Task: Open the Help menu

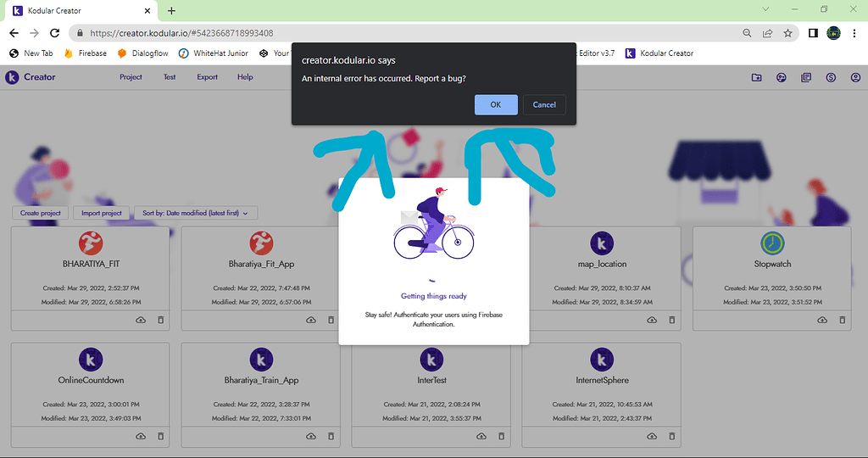Action: pos(245,77)
